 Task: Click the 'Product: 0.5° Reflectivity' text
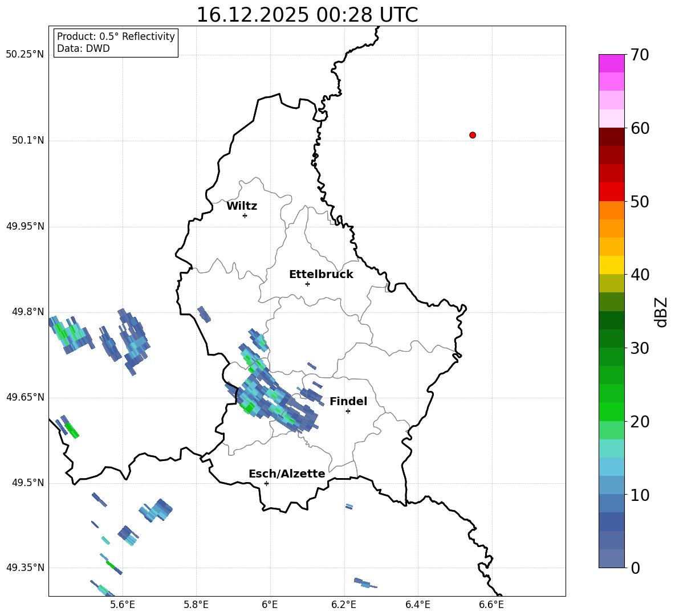(116, 36)
